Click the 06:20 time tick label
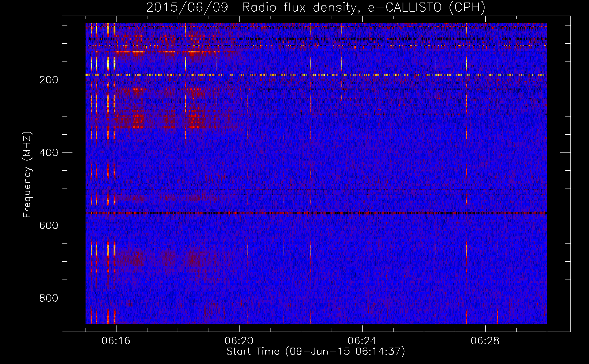 tap(239, 341)
